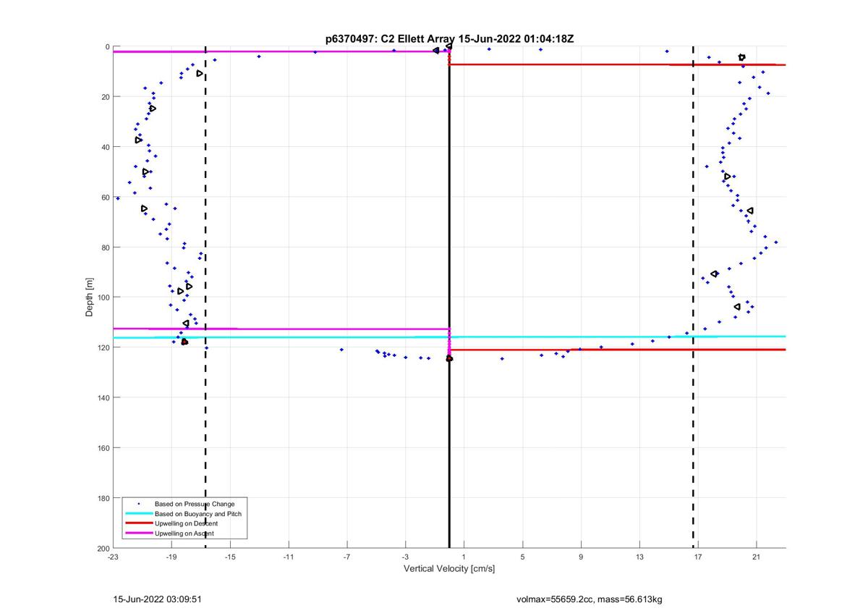
Task: Click 'Based on Buoyancy and Pitch' legend entry
Action: [198, 514]
